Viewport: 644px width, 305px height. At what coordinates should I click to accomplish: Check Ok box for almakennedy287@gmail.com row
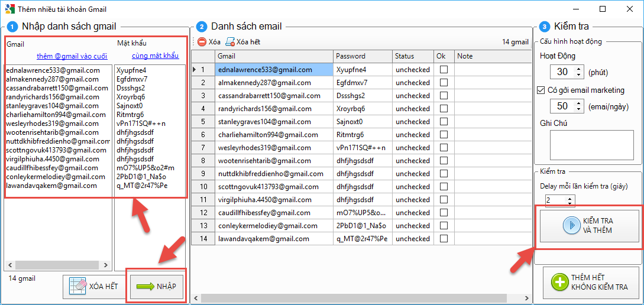tap(444, 83)
